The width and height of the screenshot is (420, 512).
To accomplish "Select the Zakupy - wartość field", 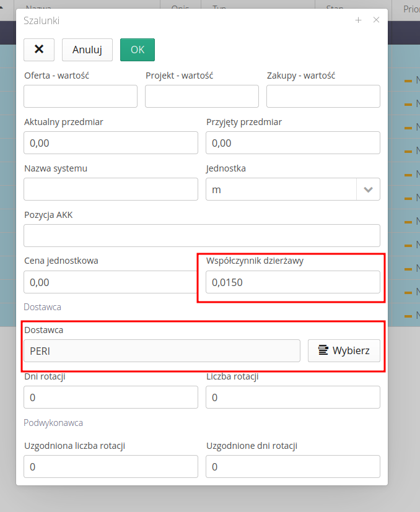I will click(323, 96).
